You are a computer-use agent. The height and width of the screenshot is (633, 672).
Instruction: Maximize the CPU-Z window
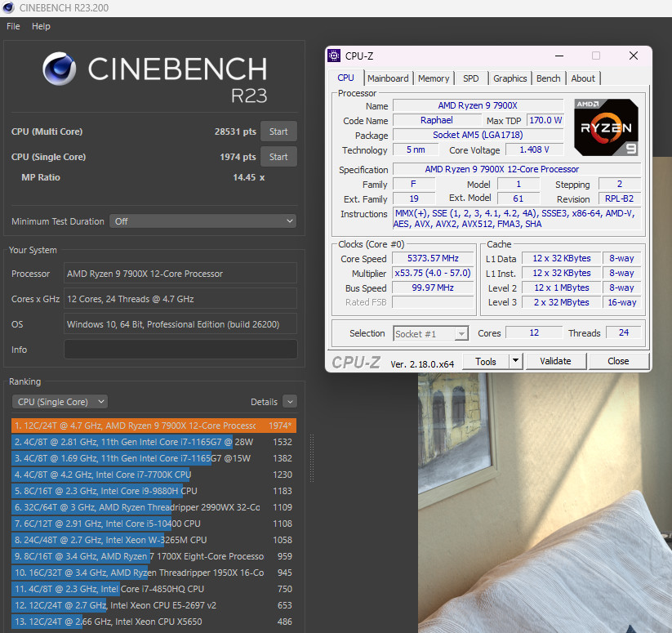[595, 56]
